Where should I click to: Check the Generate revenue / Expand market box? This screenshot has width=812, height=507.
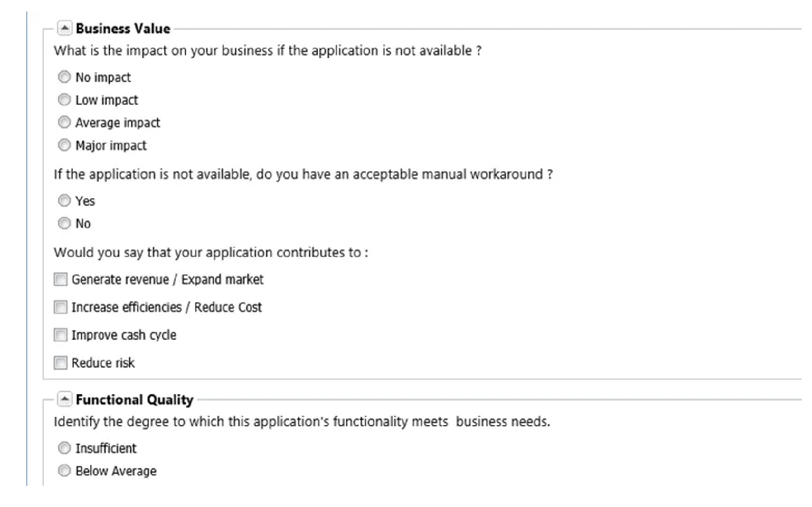60,279
